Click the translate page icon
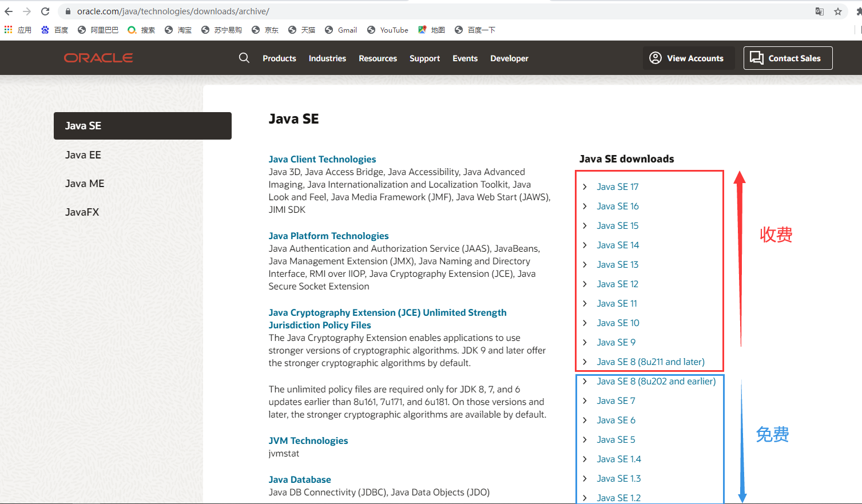 [x=820, y=11]
